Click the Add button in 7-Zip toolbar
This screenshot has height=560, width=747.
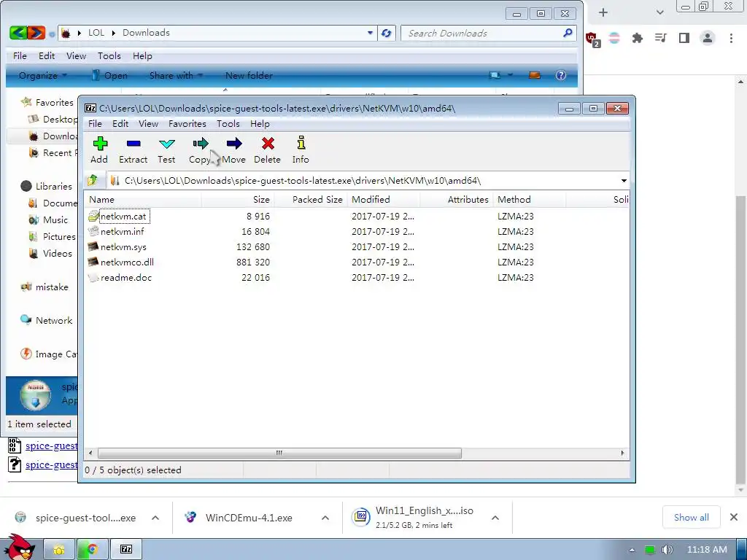99,150
